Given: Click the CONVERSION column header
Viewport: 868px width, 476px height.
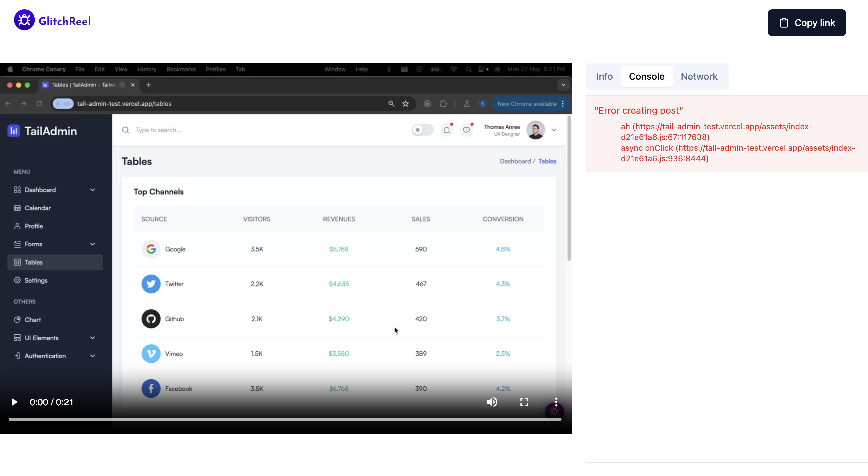Looking at the screenshot, I should pyautogui.click(x=503, y=219).
